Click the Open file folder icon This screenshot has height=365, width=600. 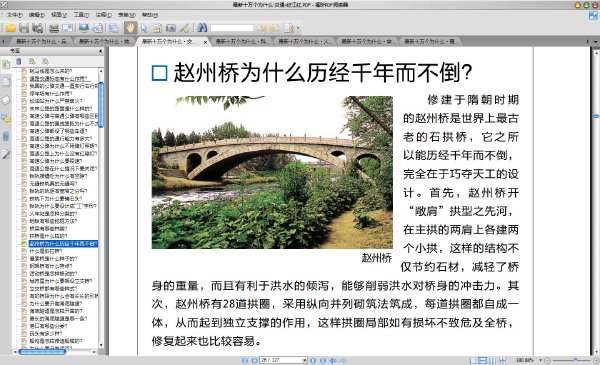(x=10, y=28)
